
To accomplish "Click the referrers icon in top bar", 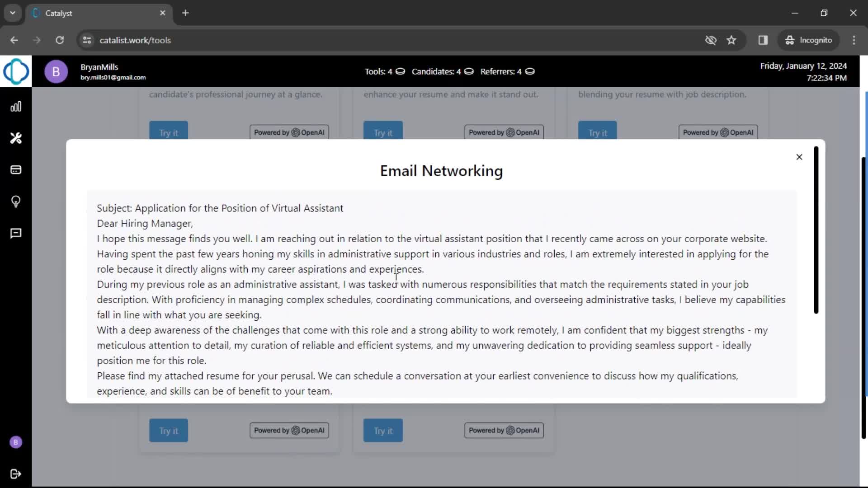I will click(530, 71).
